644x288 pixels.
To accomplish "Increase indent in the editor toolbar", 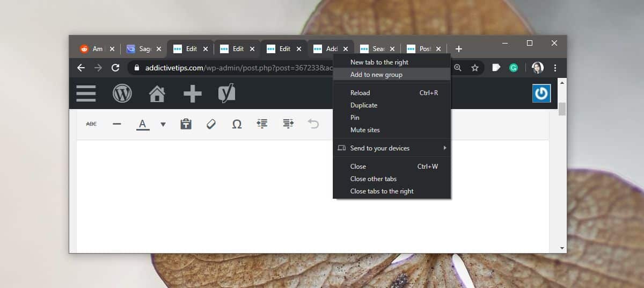I will pyautogui.click(x=288, y=124).
